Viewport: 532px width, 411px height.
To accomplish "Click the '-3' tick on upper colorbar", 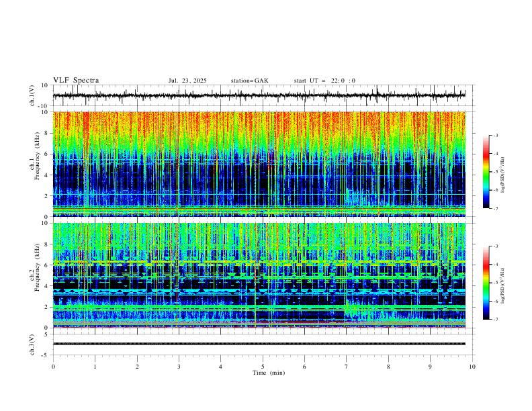I will click(496, 135).
